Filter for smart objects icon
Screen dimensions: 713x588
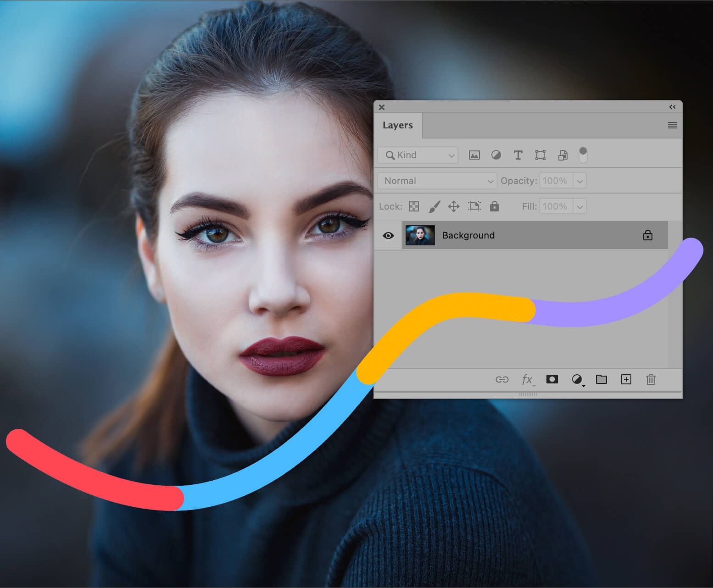(563, 155)
